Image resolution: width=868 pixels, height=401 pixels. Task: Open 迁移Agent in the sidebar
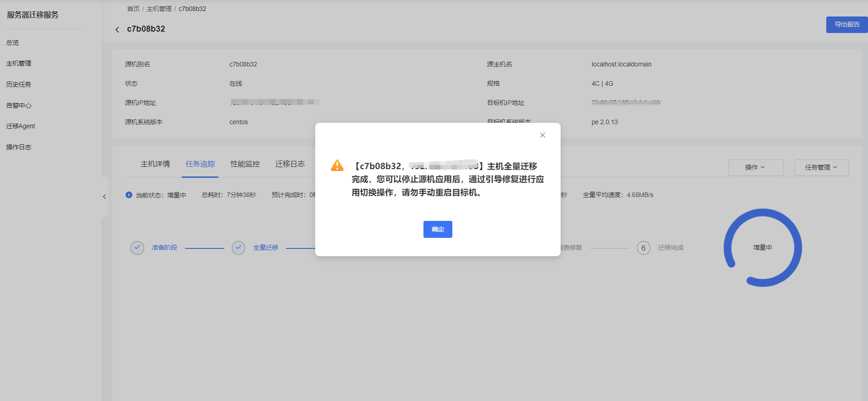(x=21, y=126)
